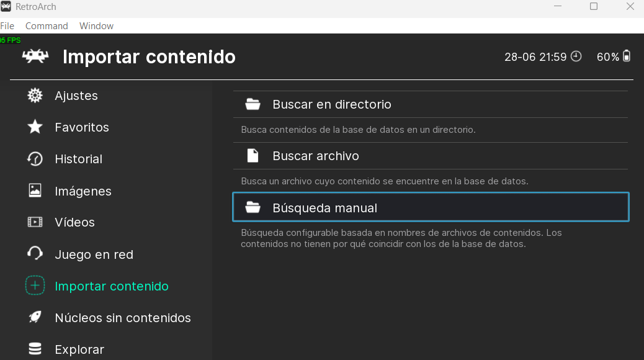This screenshot has height=360, width=644.
Task: Click the Vídeos film icon
Action: coord(35,222)
